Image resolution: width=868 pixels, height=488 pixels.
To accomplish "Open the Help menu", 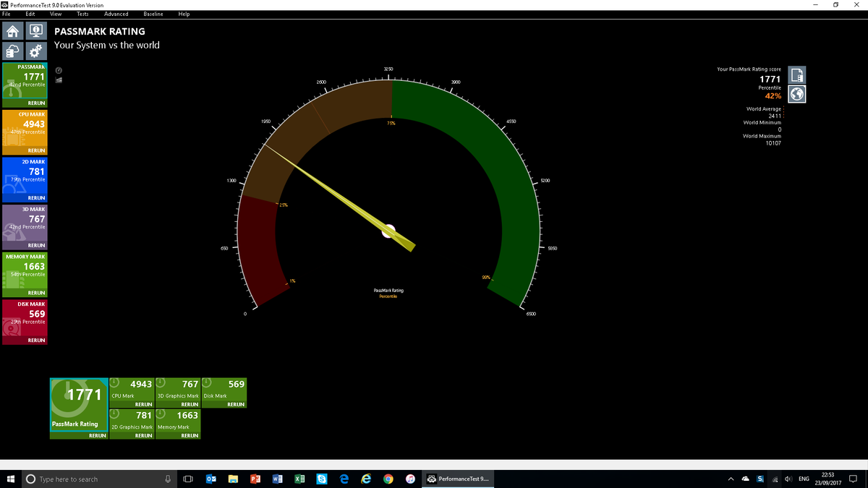I will coord(184,14).
